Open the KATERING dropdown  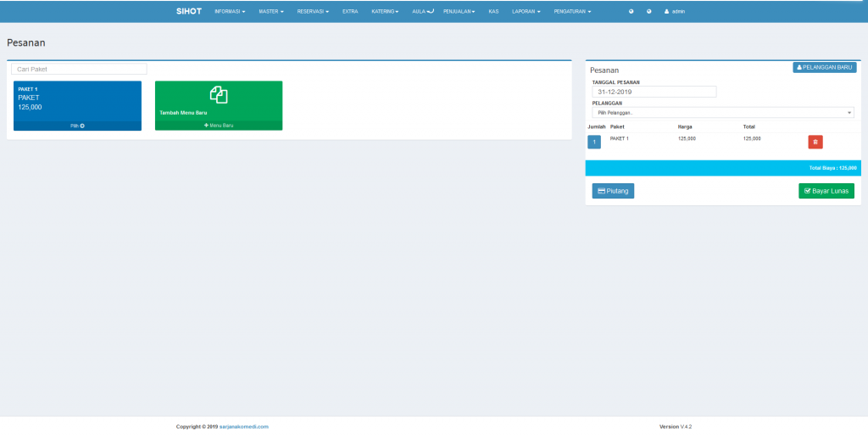(386, 11)
